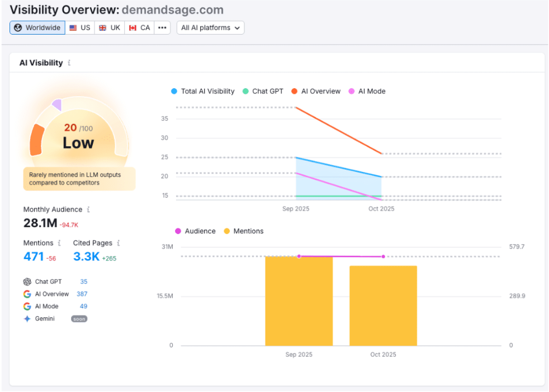This screenshot has width=549, height=392.
Task: Click info icon next to AI Visibility
Action: click(x=69, y=63)
